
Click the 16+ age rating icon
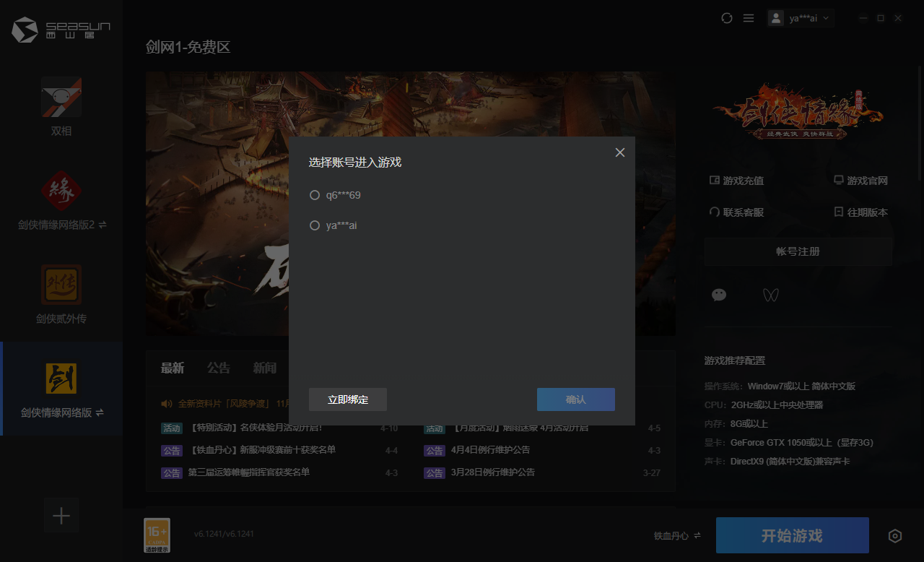click(157, 535)
